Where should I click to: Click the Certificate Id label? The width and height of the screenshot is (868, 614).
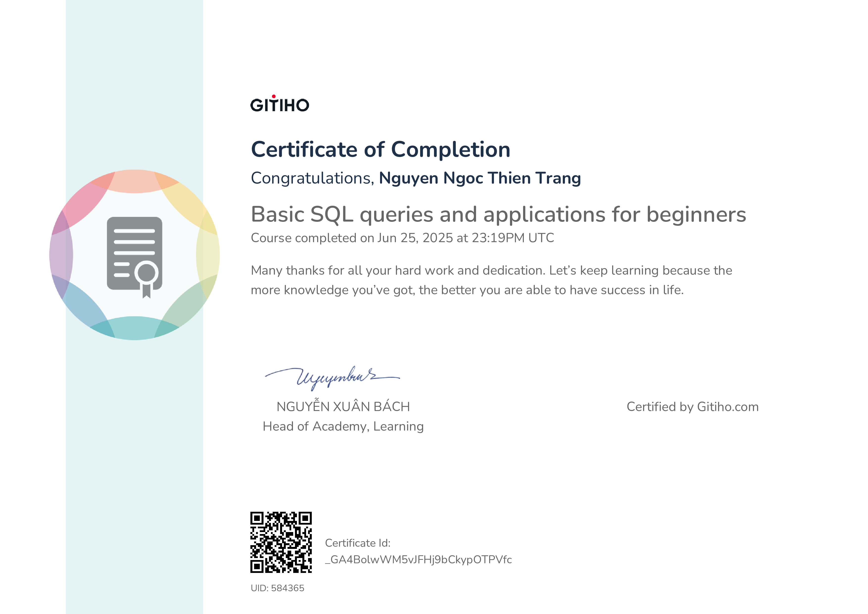(358, 543)
